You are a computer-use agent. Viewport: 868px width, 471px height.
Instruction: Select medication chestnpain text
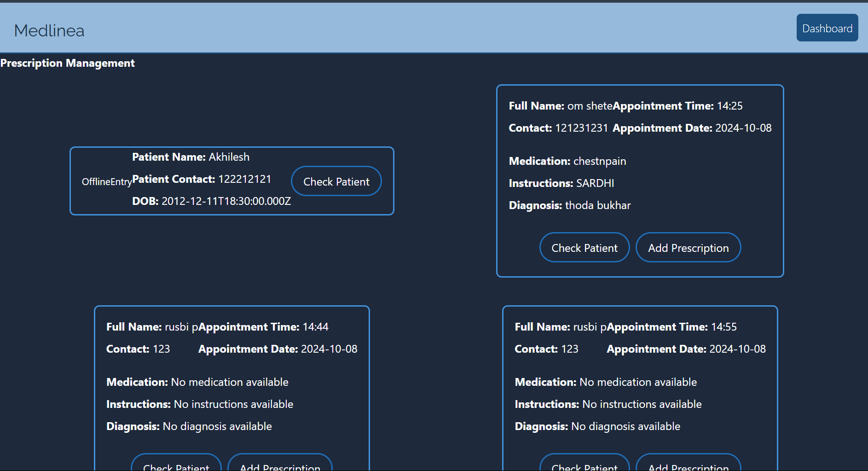click(600, 161)
